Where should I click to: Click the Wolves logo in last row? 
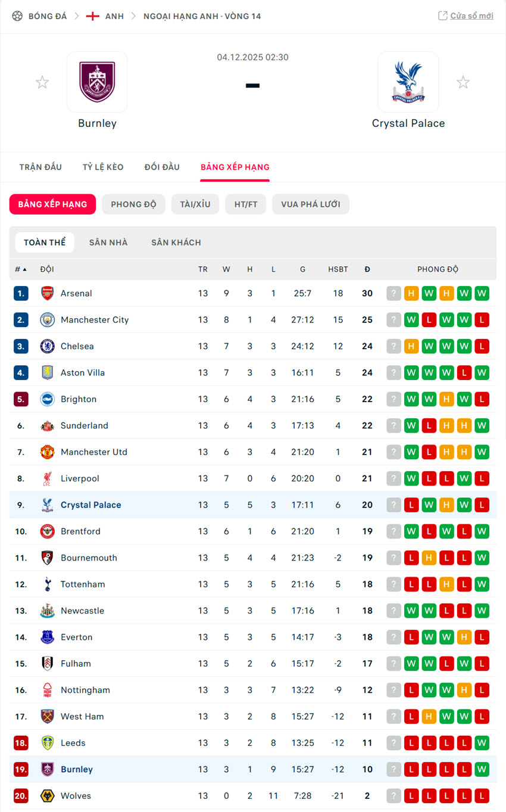pos(47,796)
